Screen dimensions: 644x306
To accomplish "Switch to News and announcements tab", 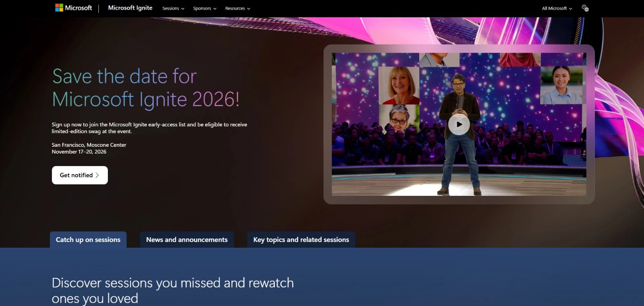I will (x=187, y=240).
